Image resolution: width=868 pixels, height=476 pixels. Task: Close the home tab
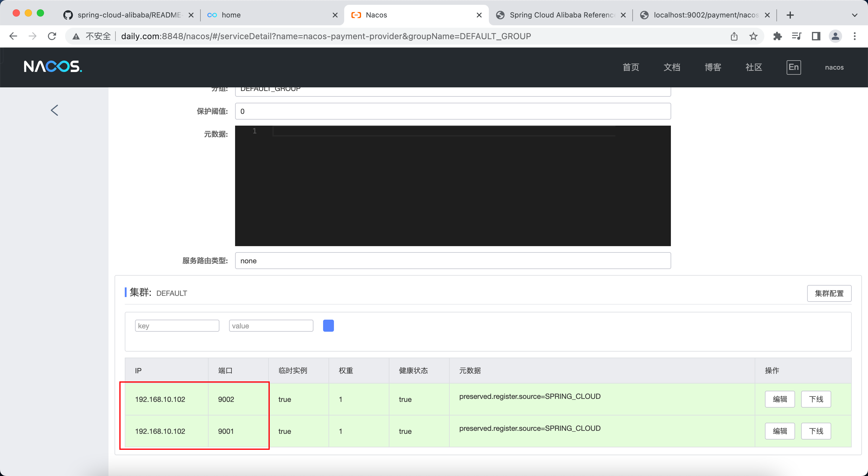point(335,15)
